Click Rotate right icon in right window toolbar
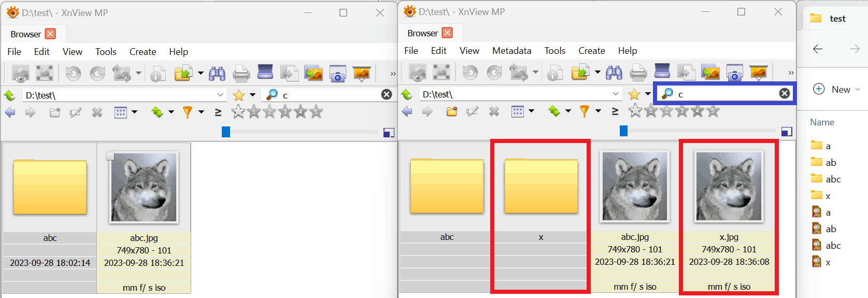 click(x=494, y=73)
